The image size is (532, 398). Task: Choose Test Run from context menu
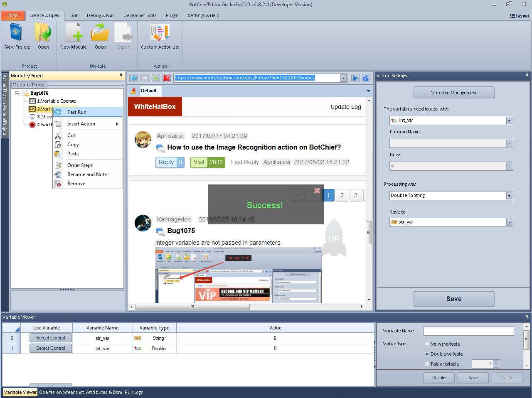77,112
